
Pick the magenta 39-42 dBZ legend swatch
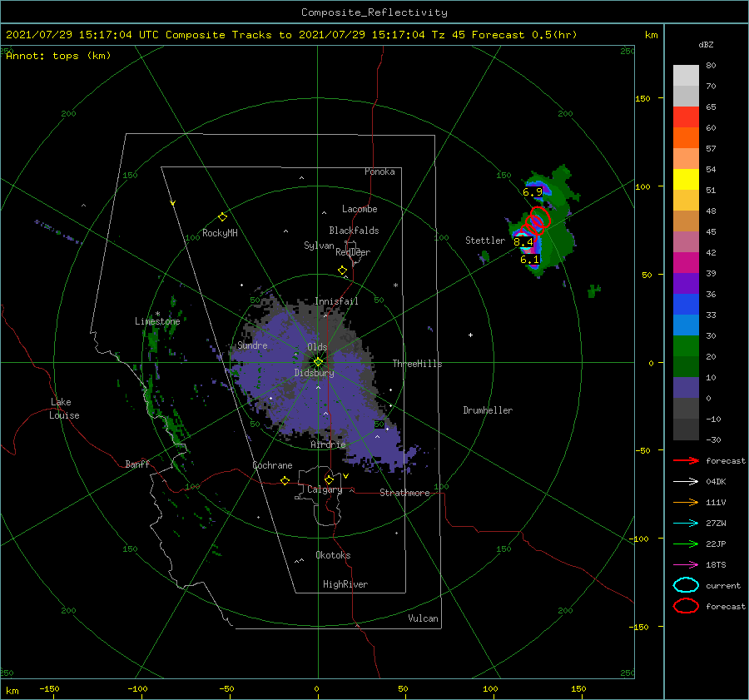[686, 262]
